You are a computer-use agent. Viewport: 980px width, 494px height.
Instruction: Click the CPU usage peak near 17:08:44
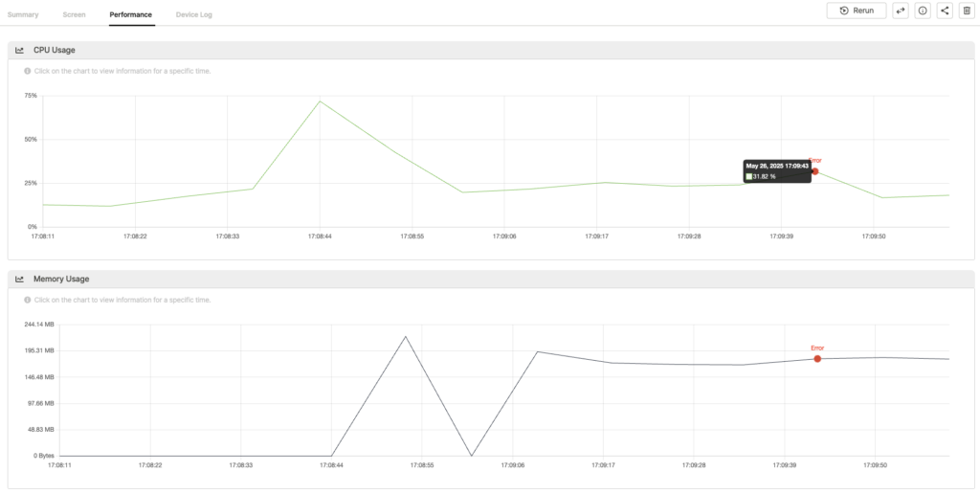point(320,101)
